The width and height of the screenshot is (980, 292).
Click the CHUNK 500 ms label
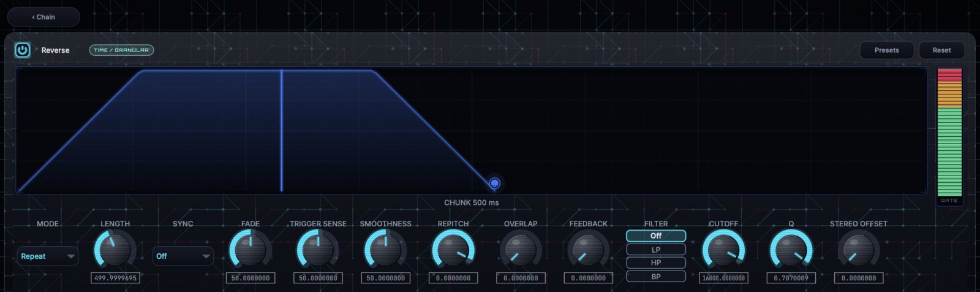[x=472, y=202]
